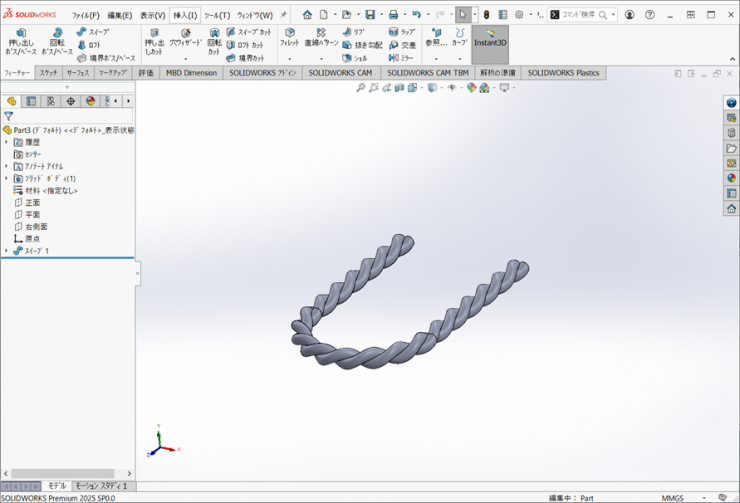Select the Mirror (ミラー) feature tool
This screenshot has height=503, width=740.
click(401, 58)
